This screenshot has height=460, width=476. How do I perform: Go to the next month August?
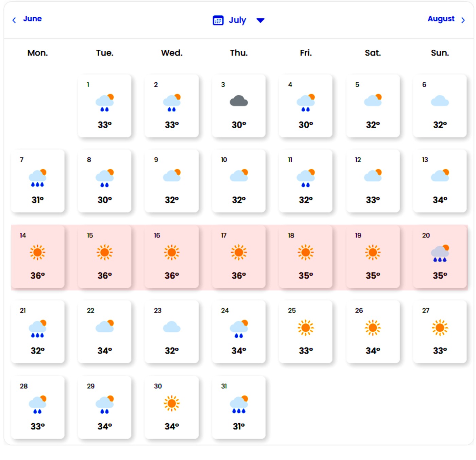[441, 19]
